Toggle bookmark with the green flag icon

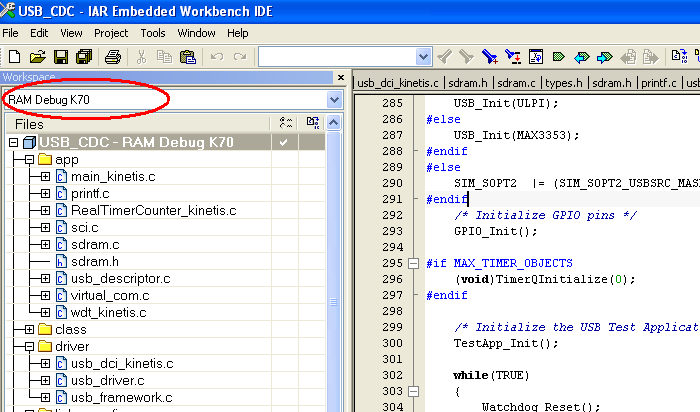pyautogui.click(x=558, y=57)
